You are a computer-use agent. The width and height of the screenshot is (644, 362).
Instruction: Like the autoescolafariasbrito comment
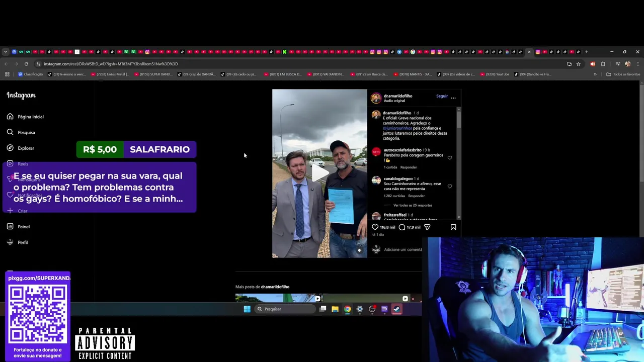[x=450, y=158]
